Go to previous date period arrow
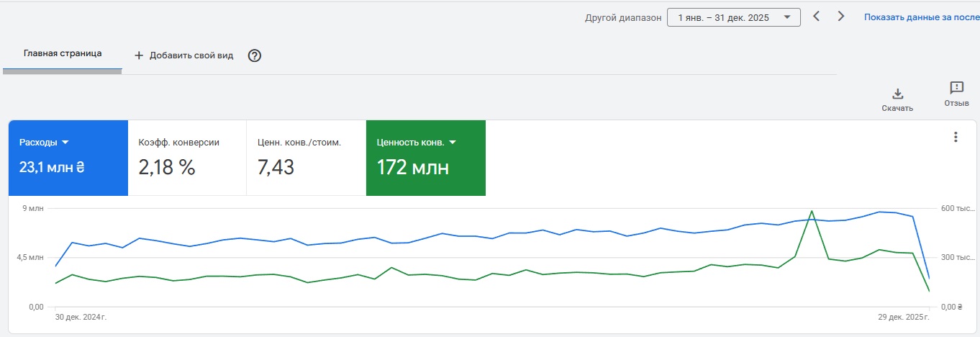The width and height of the screenshot is (980, 337). point(817,17)
